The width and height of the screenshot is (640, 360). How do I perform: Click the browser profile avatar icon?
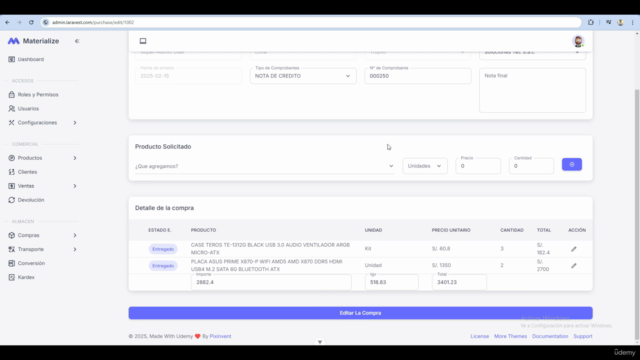[x=620, y=22]
